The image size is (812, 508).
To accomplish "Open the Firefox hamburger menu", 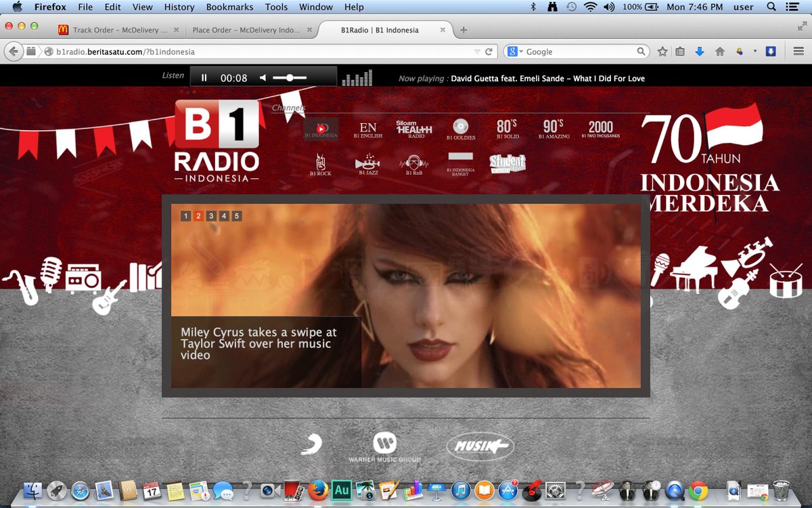I will 798,51.
